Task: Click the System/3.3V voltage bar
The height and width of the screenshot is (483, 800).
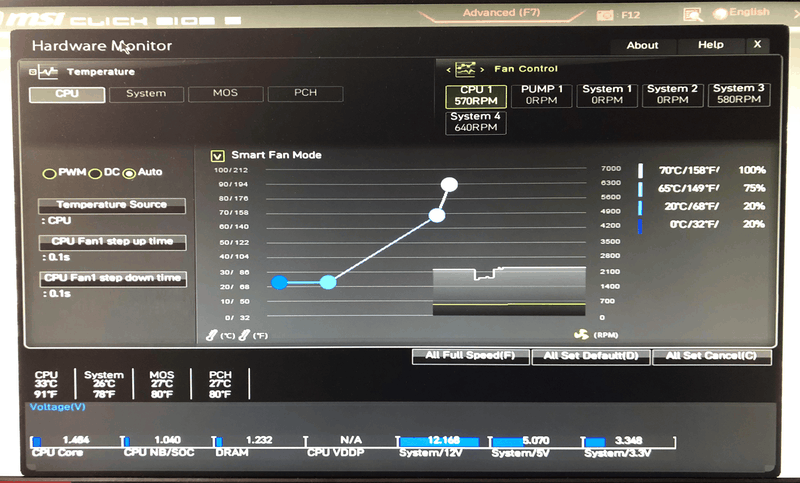Action: (629, 442)
